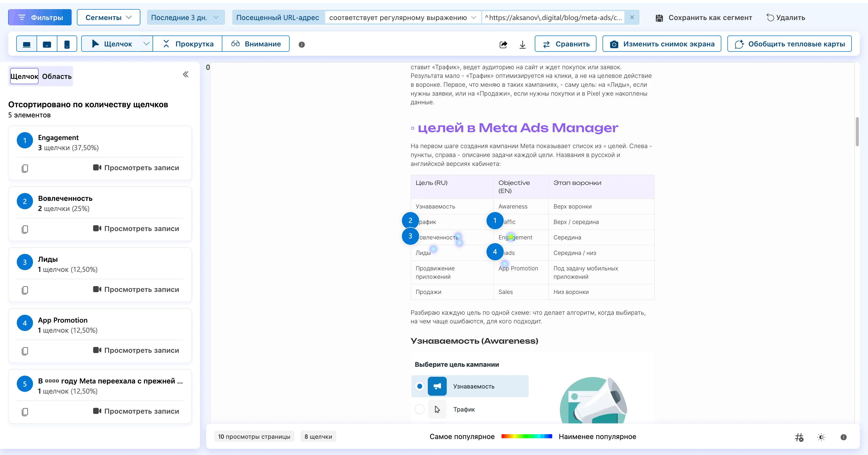Click the Сравнить button
Viewport: 868px width, 455px height.
pyautogui.click(x=565, y=44)
